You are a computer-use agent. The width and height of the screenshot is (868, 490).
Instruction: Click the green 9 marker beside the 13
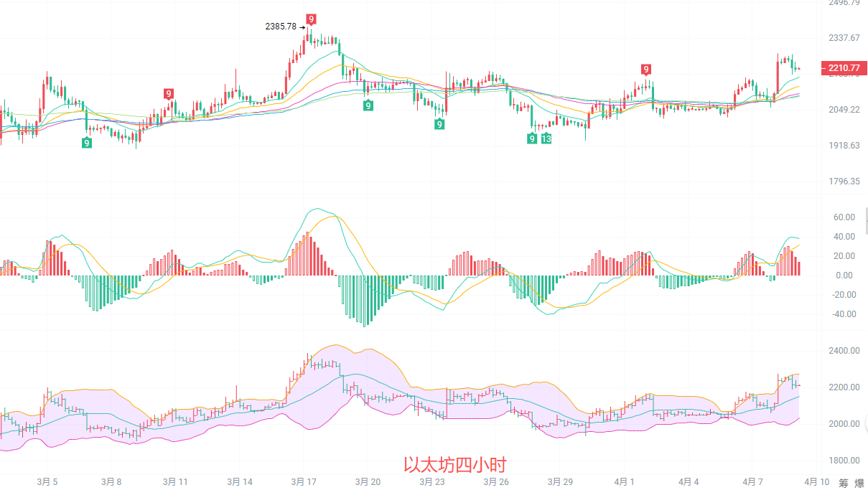tap(532, 138)
